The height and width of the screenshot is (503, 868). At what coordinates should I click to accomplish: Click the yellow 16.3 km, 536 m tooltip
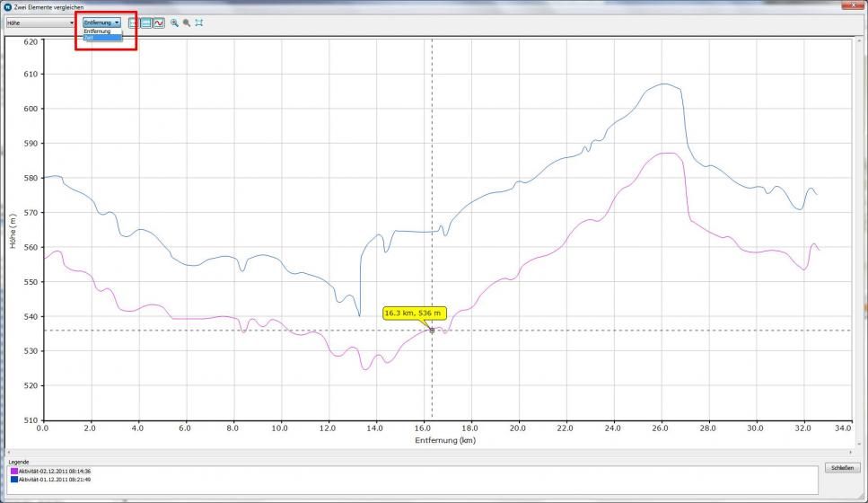[x=412, y=313]
